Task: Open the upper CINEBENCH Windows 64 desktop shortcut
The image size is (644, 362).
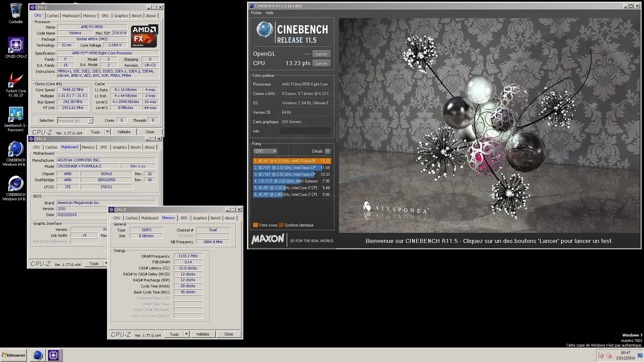Action: pyautogui.click(x=16, y=153)
